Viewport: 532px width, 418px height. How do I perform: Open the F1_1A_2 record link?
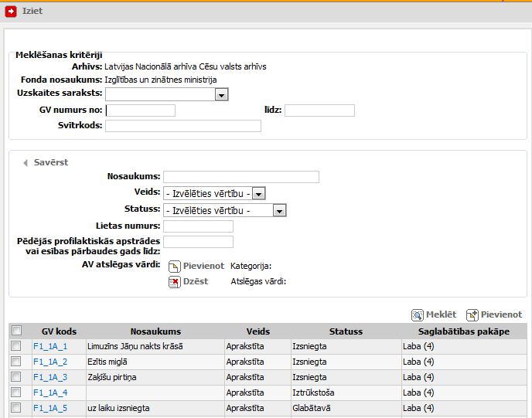click(x=50, y=362)
